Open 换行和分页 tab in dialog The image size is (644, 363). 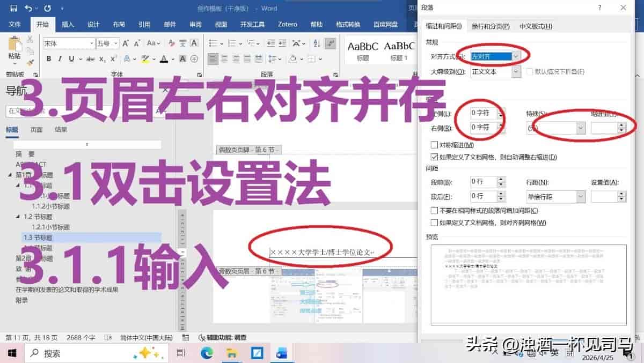click(491, 26)
